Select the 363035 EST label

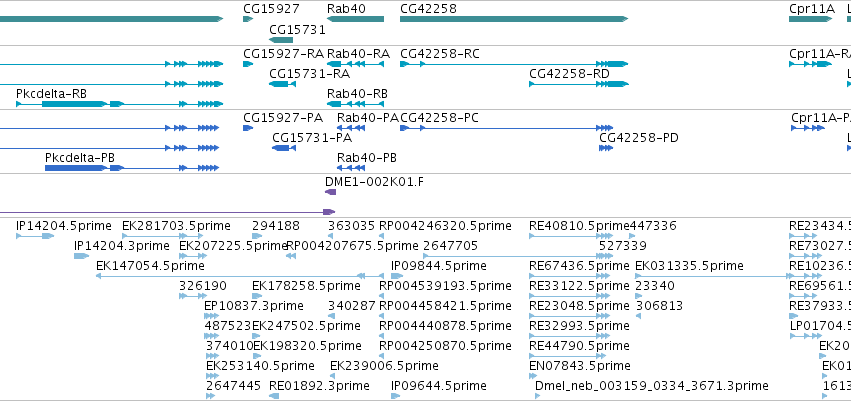pyautogui.click(x=351, y=226)
